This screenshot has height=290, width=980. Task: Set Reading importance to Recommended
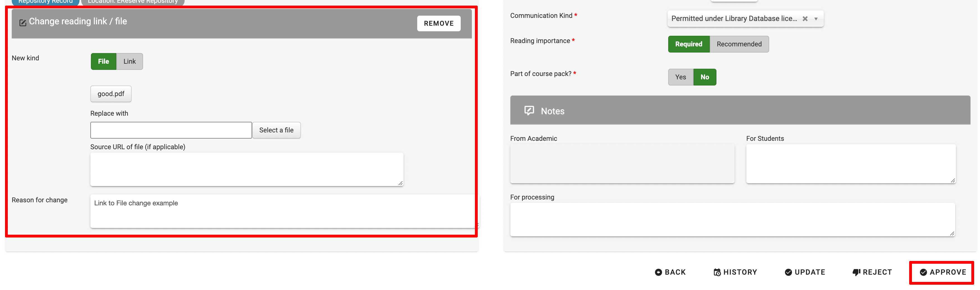point(739,44)
